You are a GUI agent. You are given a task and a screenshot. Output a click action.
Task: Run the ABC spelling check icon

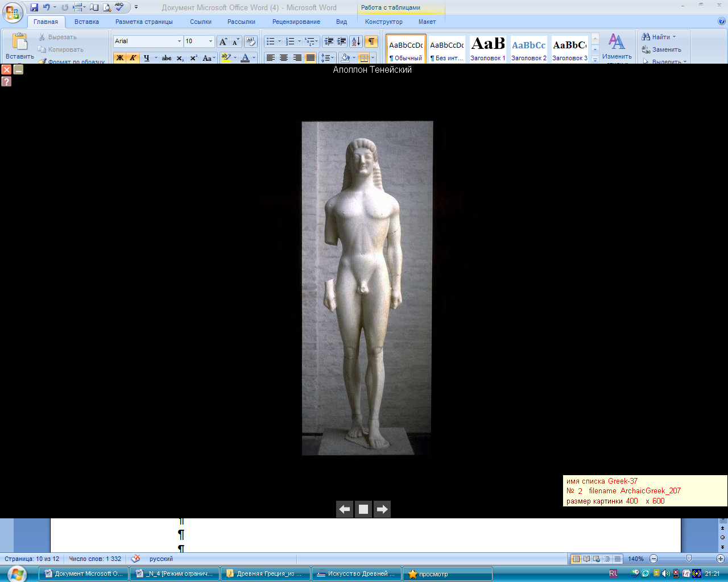[119, 7]
